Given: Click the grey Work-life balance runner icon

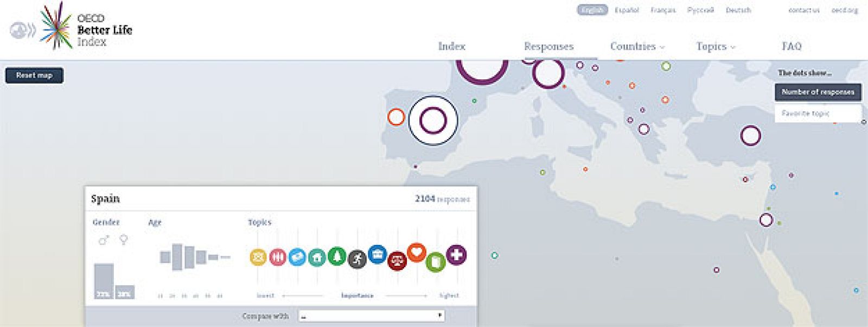Looking at the screenshot, I should [357, 259].
